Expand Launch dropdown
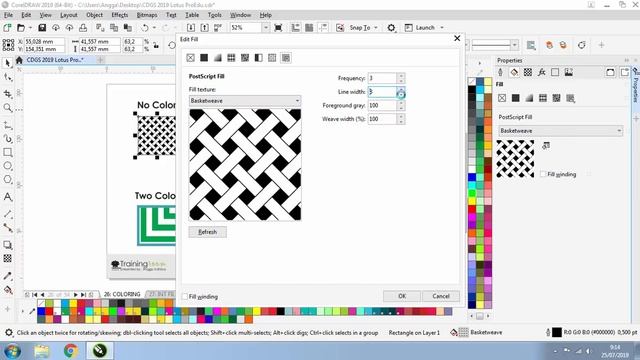 [x=442, y=28]
